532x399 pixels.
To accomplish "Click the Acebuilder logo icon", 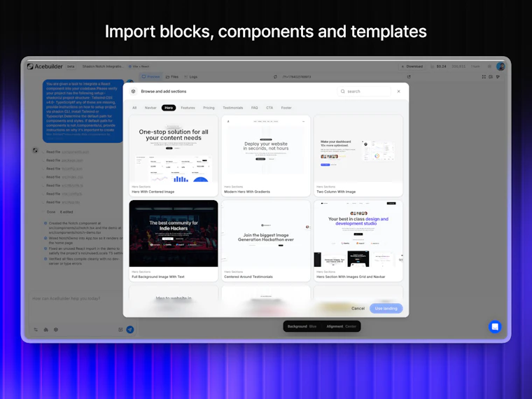I will coord(30,66).
